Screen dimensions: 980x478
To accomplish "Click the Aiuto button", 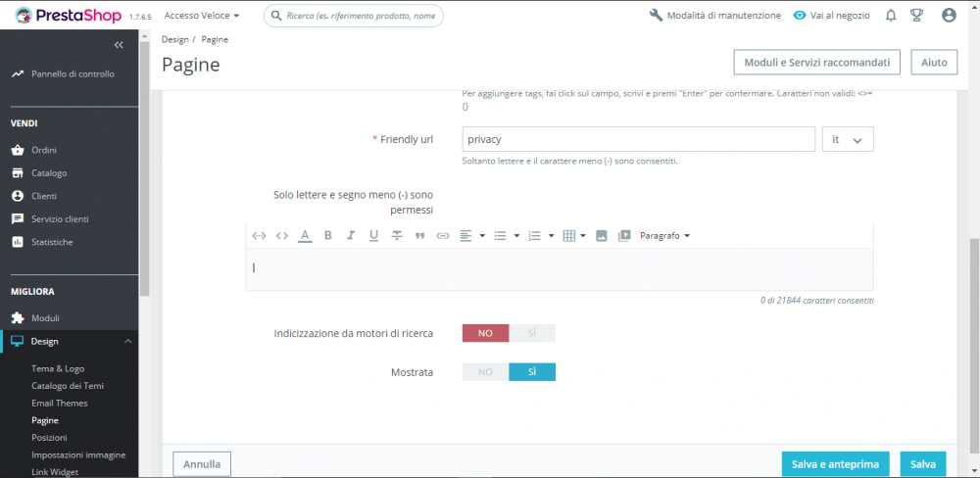I will click(x=934, y=63).
